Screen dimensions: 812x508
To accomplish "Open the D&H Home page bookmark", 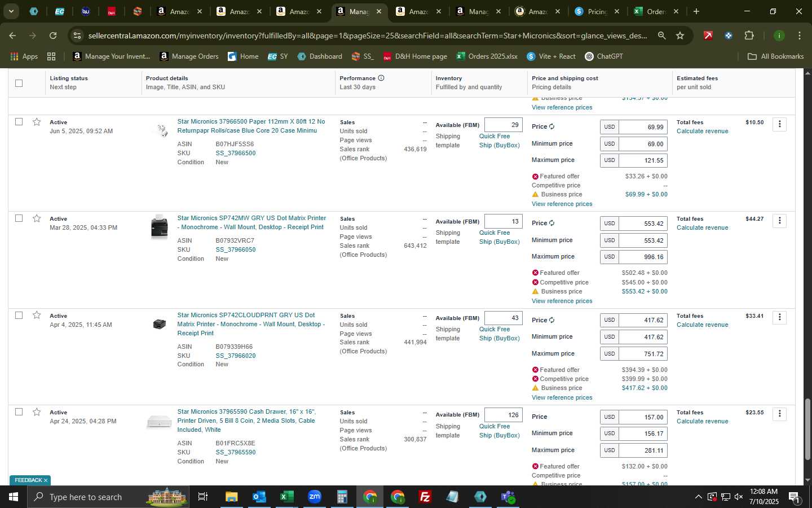I will (x=415, y=56).
